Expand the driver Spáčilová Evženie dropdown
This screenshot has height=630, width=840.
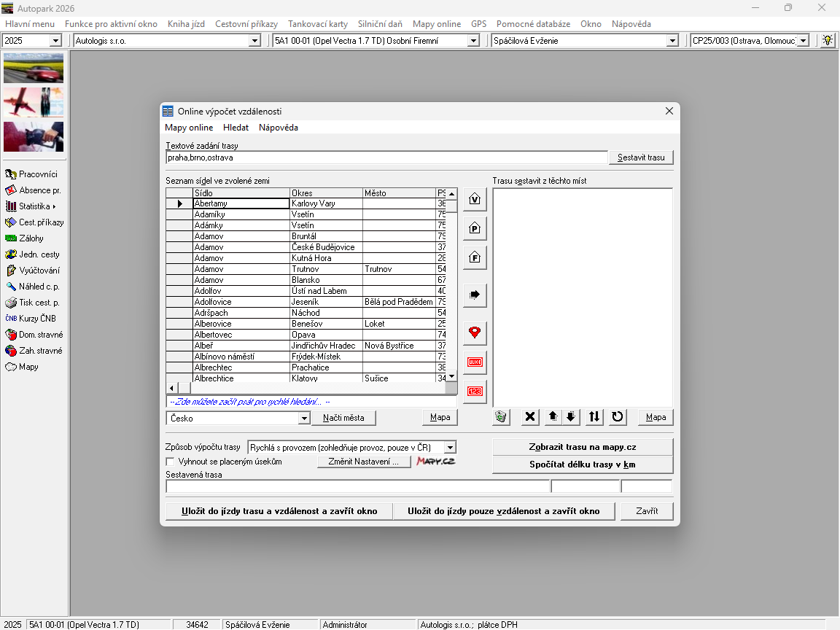(x=672, y=41)
